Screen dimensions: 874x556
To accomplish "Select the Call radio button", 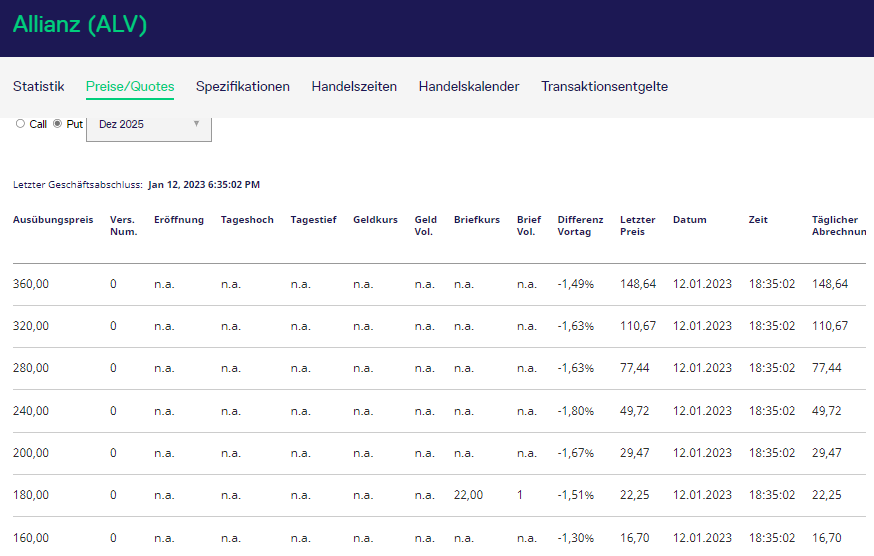I will 21,124.
